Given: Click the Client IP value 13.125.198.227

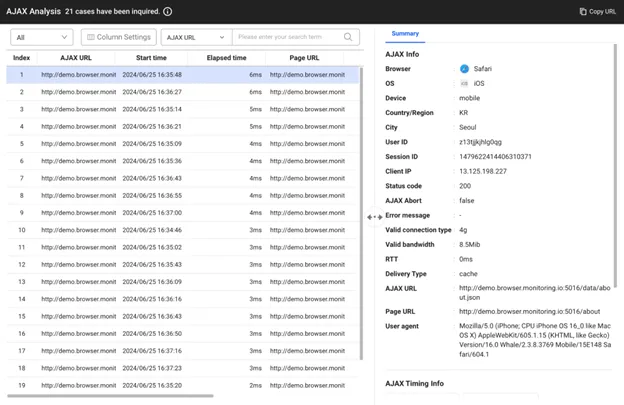Looking at the screenshot, I should point(483,171).
